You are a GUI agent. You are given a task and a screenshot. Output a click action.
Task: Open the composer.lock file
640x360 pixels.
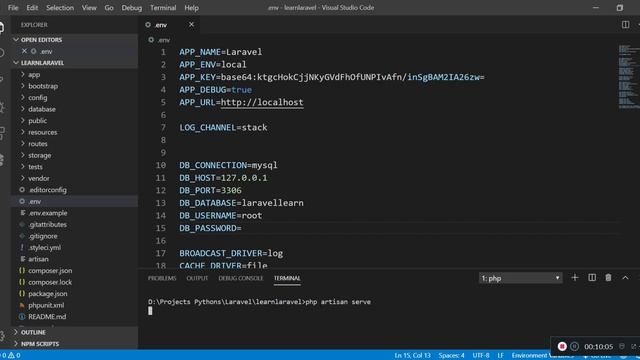pyautogui.click(x=50, y=282)
